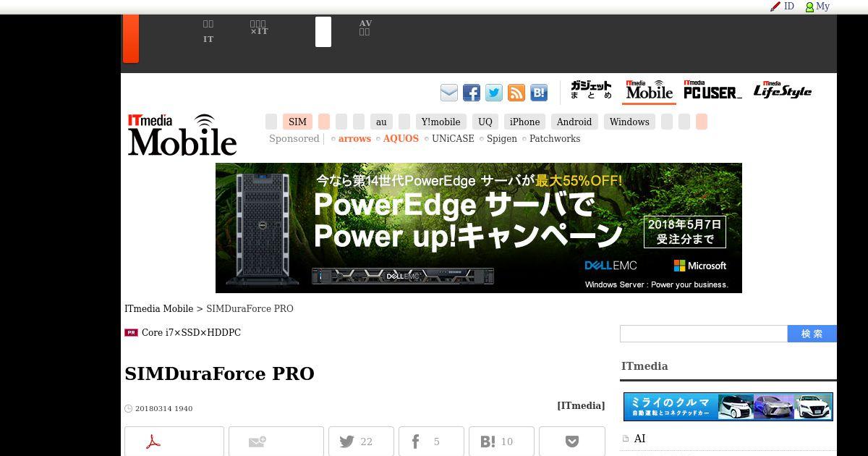Image resolution: width=868 pixels, height=456 pixels.
Task: Open the Patchworks sponsored link
Action: click(555, 139)
